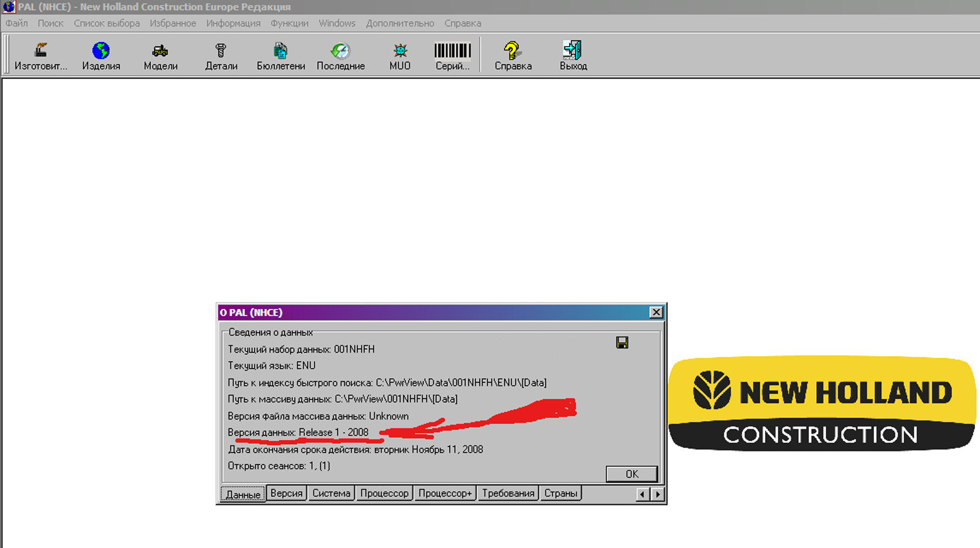
Task: Click the MUO toolbar icon
Action: click(x=400, y=56)
